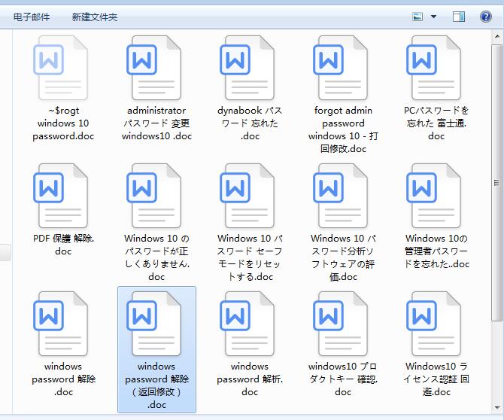Image resolution: width=504 pixels, height=420 pixels.
Task: Select windows password 解除.doc file icon
Action: coord(60,324)
